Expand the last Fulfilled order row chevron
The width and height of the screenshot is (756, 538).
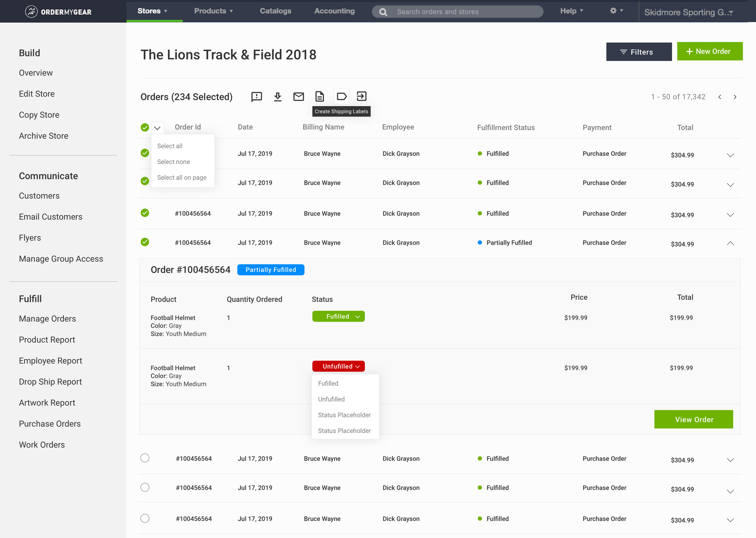tap(731, 520)
